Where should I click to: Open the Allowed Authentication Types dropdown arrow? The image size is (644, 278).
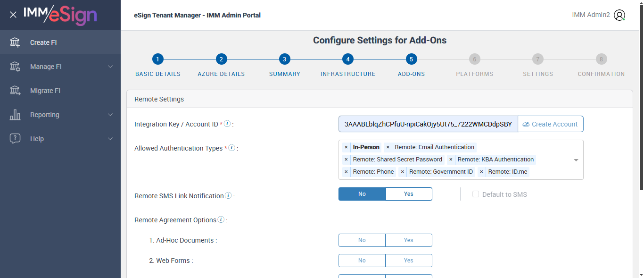tap(576, 160)
